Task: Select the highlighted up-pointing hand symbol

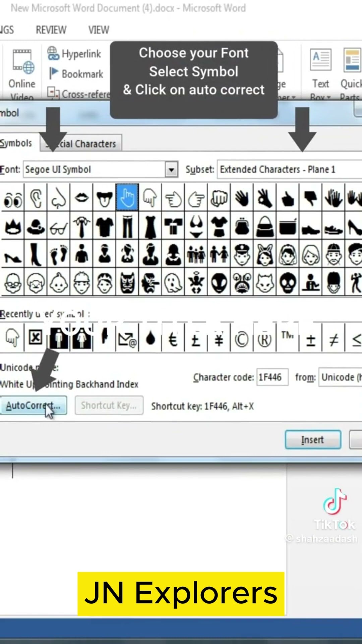Action: coord(127,197)
